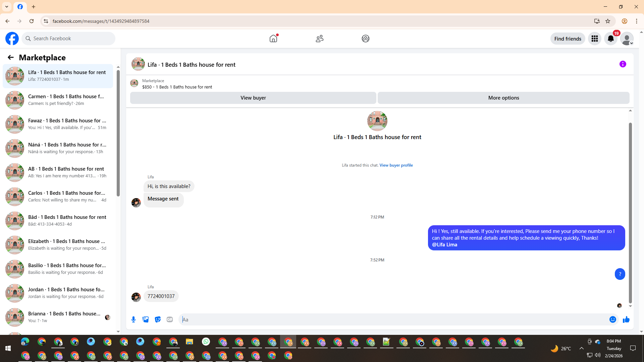Open emoji picker in message box

(x=612, y=319)
